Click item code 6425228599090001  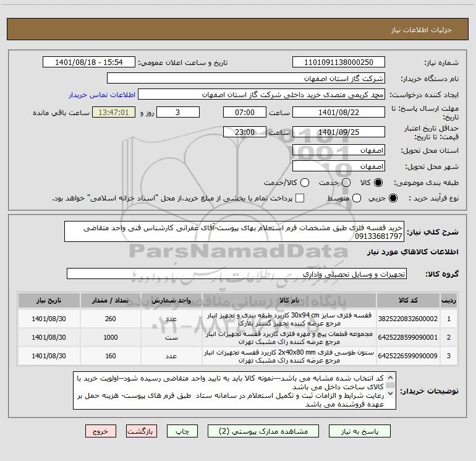pos(408,337)
